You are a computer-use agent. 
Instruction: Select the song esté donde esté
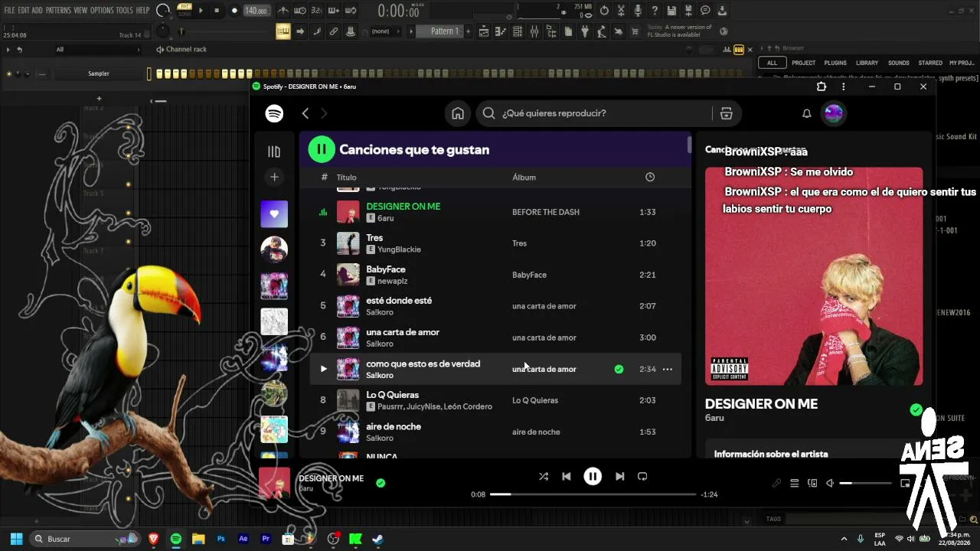pos(399,301)
